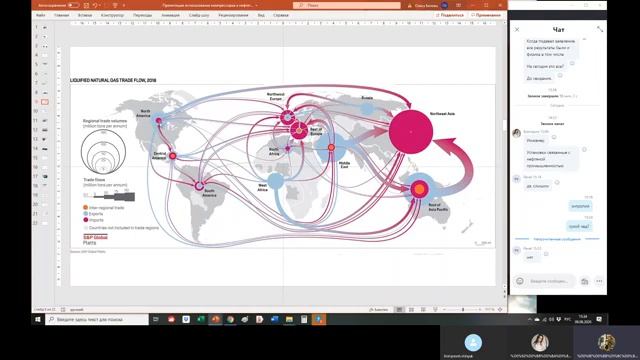Click the participant tile with person icon
Screen dimensions: 640x360
coord(473,342)
